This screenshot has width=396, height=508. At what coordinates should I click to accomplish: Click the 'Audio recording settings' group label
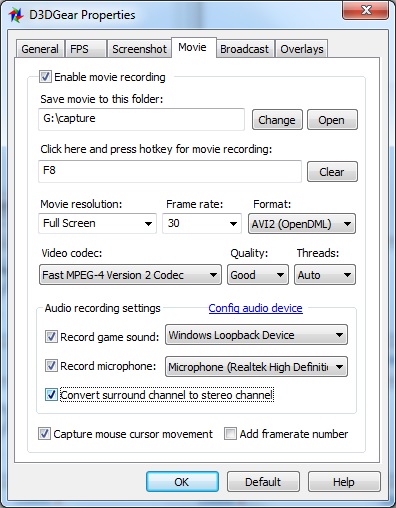103,308
